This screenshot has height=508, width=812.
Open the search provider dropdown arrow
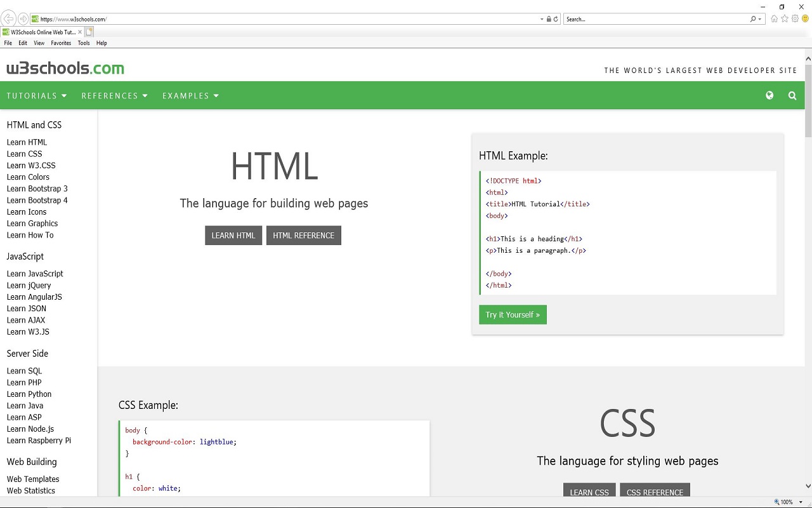760,19
